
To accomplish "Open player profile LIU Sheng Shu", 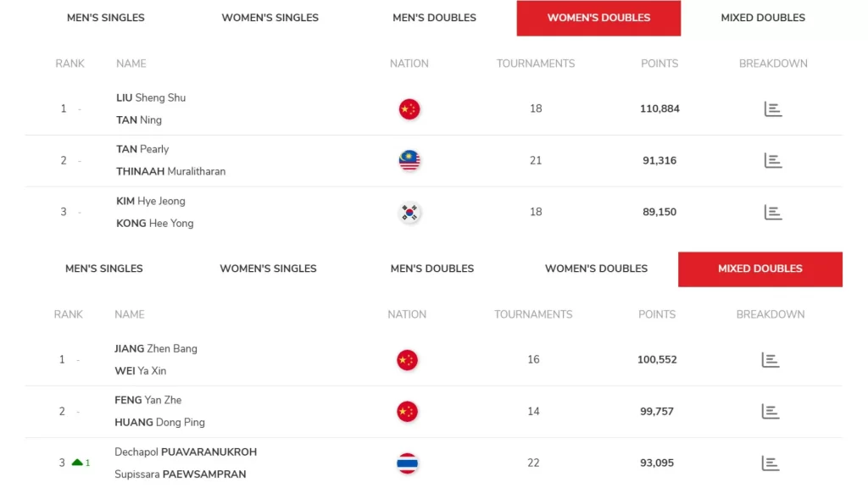I will tap(151, 97).
